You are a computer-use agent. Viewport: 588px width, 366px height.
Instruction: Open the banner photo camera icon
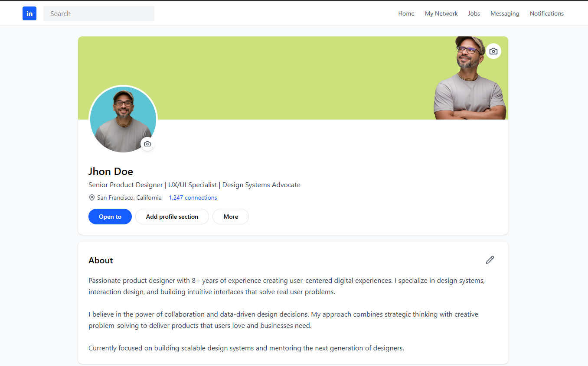pos(493,51)
